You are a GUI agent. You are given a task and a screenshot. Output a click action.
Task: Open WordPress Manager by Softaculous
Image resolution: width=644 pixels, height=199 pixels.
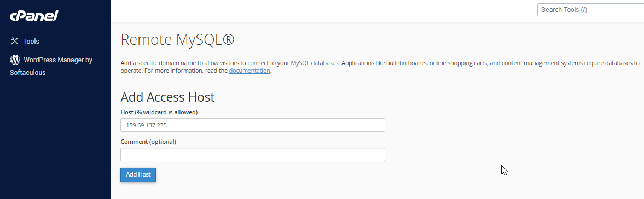(51, 66)
